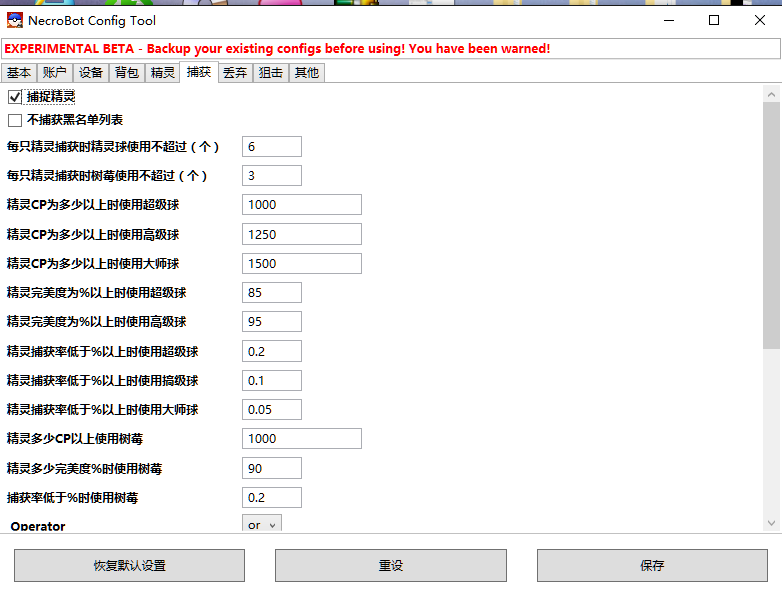Go to the 丢弃 tab
782x596 pixels.
pyautogui.click(x=235, y=73)
